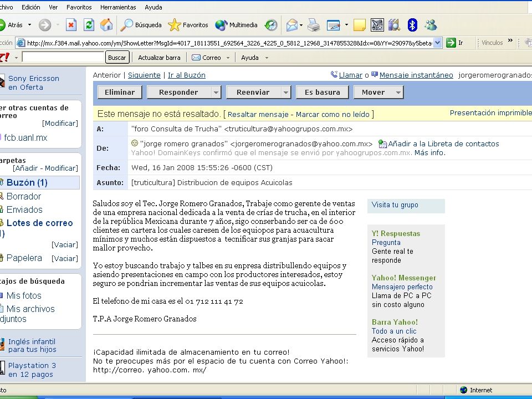The image size is (532, 399).
Task: Go to the Siguiente message
Action: [144, 75]
